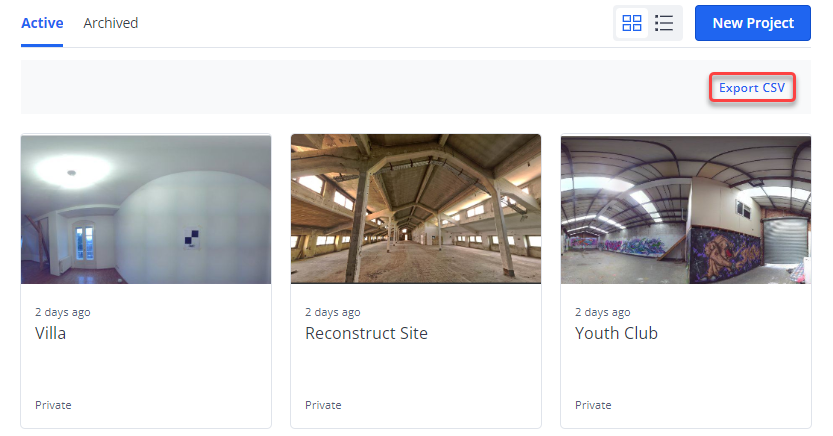The width and height of the screenshot is (833, 436).
Task: Open the Youth Club panorama thumbnail
Action: click(x=686, y=208)
